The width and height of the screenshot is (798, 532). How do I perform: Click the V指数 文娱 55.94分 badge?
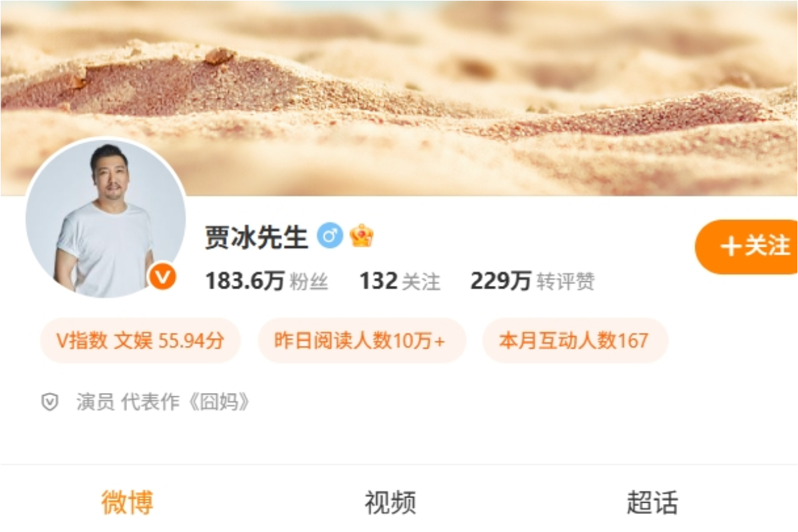140,340
